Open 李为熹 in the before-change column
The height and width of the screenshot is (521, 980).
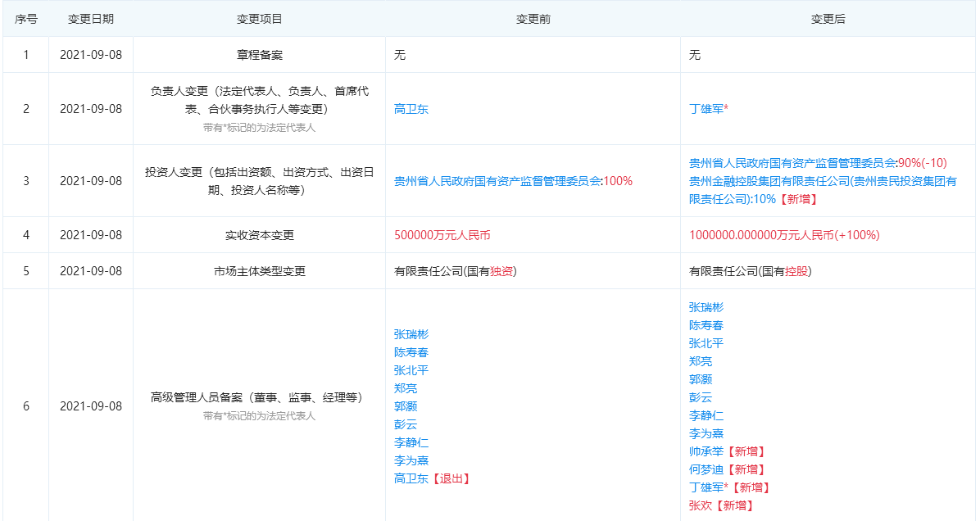(411, 461)
